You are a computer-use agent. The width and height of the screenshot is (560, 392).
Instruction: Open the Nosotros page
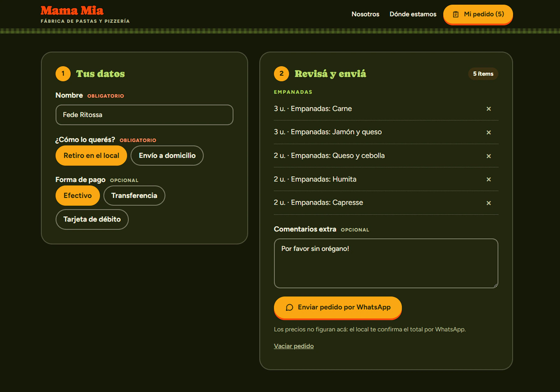pyautogui.click(x=365, y=14)
